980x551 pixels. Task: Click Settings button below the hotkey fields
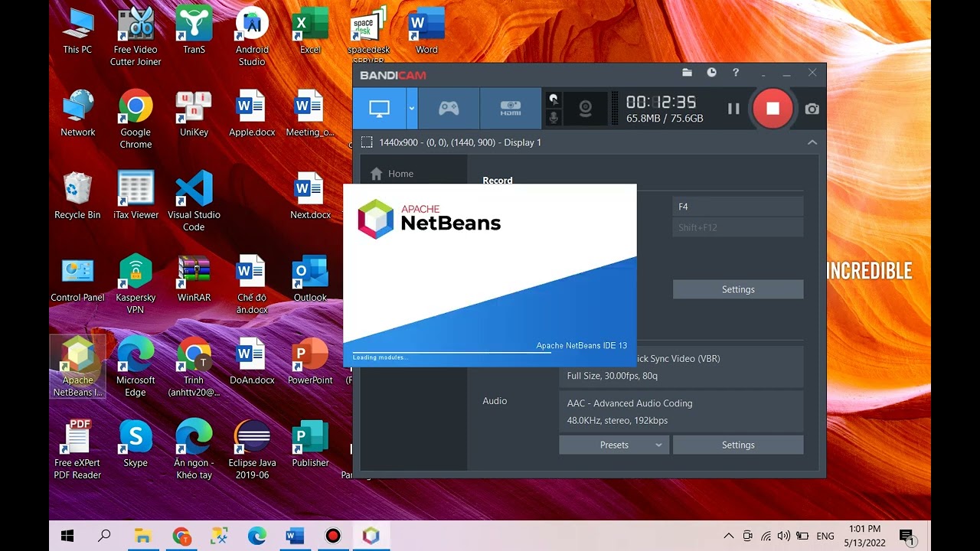pos(738,289)
